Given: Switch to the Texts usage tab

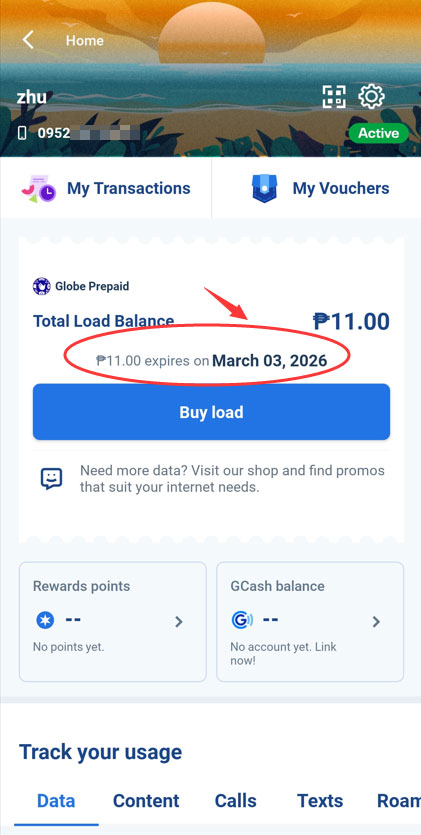Looking at the screenshot, I should pos(319,800).
